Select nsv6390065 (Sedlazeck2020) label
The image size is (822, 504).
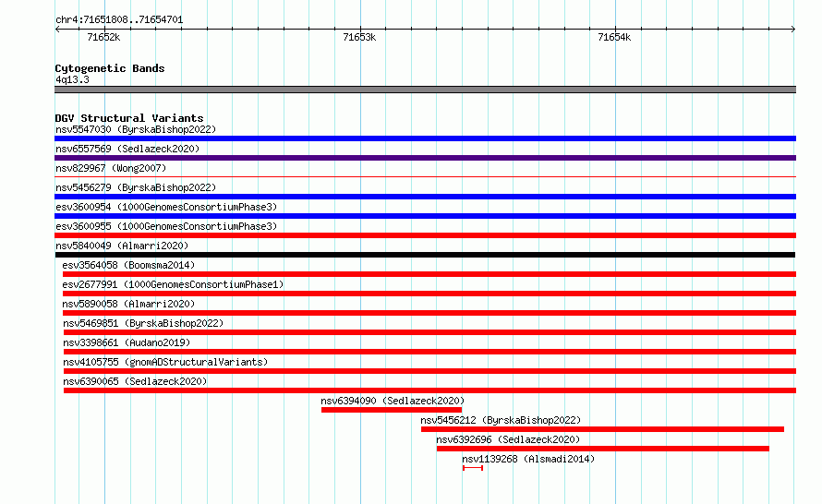point(135,381)
